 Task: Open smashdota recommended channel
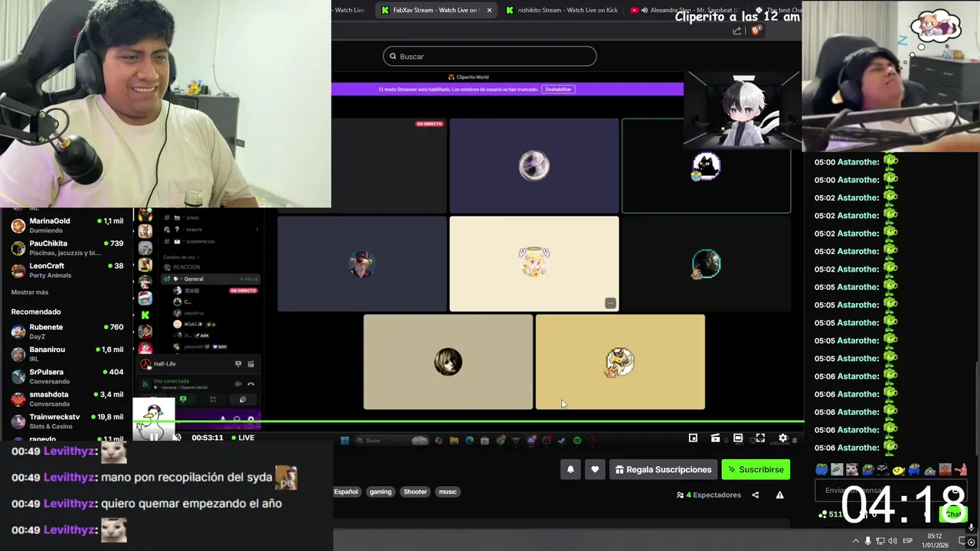click(67, 399)
